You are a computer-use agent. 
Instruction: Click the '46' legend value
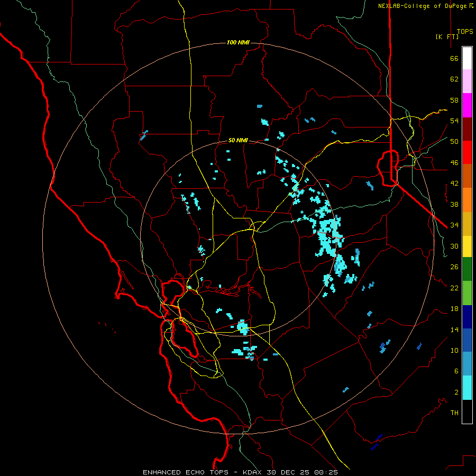pyautogui.click(x=454, y=163)
